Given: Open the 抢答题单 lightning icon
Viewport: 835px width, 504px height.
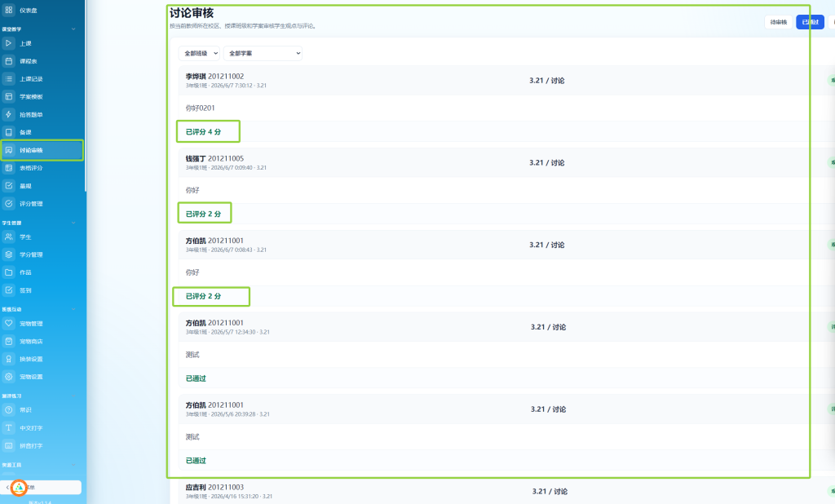Looking at the screenshot, I should click(x=8, y=114).
